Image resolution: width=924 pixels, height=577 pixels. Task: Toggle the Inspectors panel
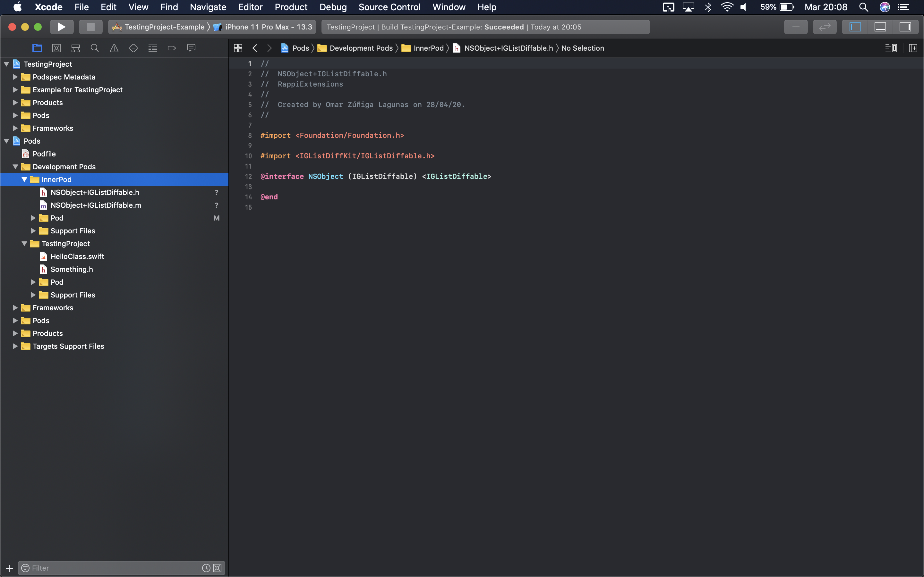(905, 27)
